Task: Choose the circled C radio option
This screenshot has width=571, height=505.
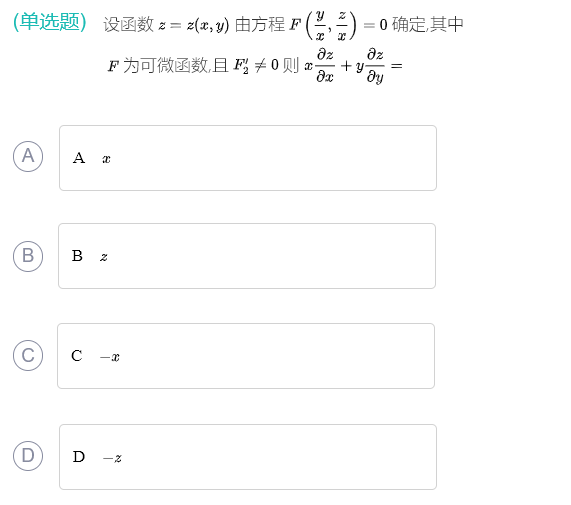Action: (x=28, y=355)
